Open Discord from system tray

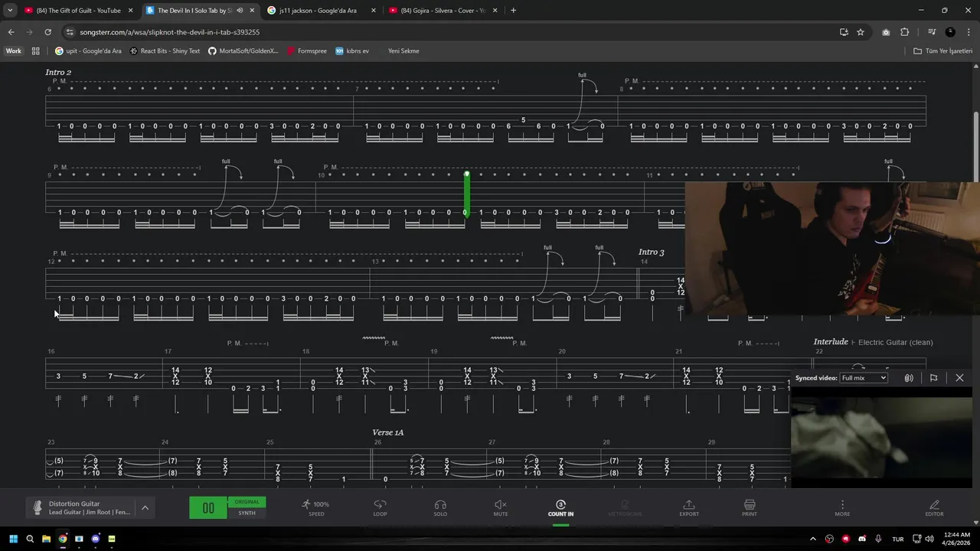pyautogui.click(x=862, y=539)
